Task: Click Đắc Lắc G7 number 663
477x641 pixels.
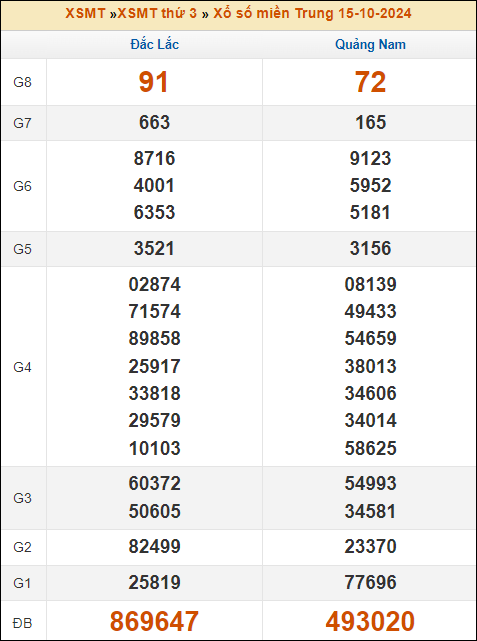Action: [x=154, y=123]
